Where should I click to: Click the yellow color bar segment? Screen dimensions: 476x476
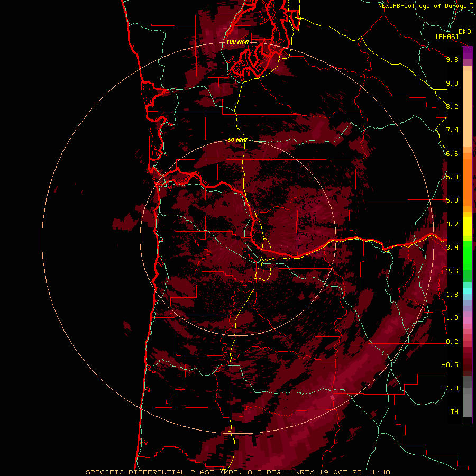click(467, 226)
